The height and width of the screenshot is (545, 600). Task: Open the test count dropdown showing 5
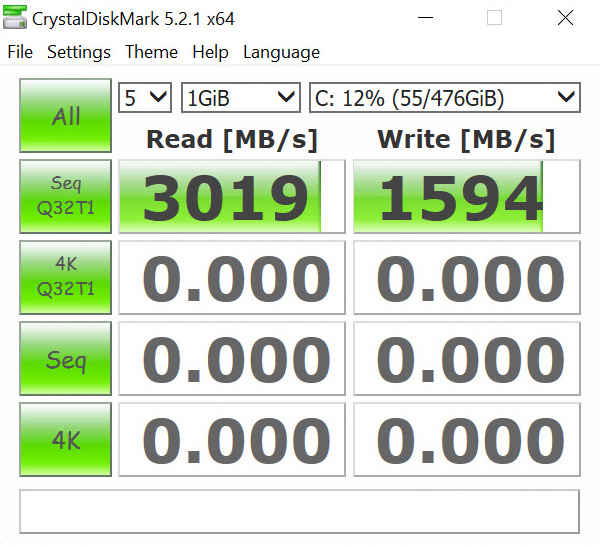click(145, 98)
